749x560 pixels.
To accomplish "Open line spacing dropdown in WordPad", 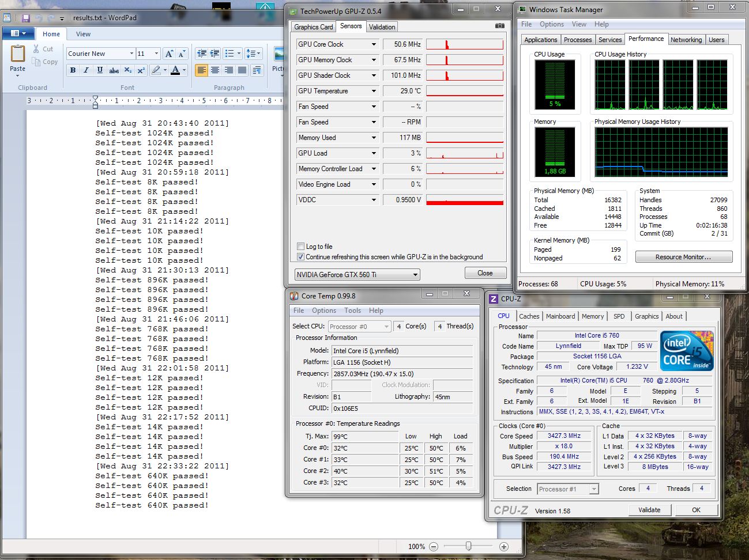I will click(253, 54).
